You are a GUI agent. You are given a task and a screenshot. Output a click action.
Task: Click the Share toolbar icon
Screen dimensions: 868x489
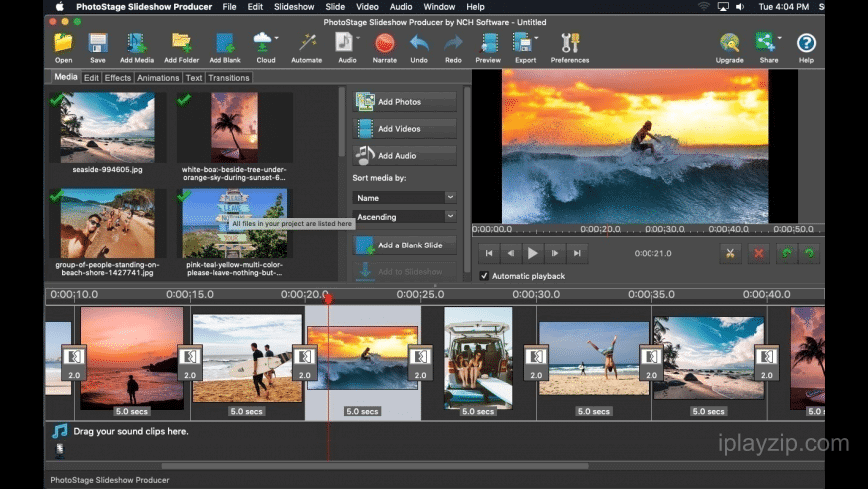click(x=766, y=48)
